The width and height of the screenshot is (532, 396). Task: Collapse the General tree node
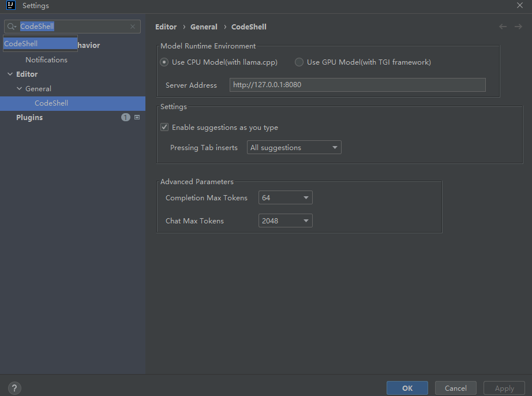pos(20,88)
